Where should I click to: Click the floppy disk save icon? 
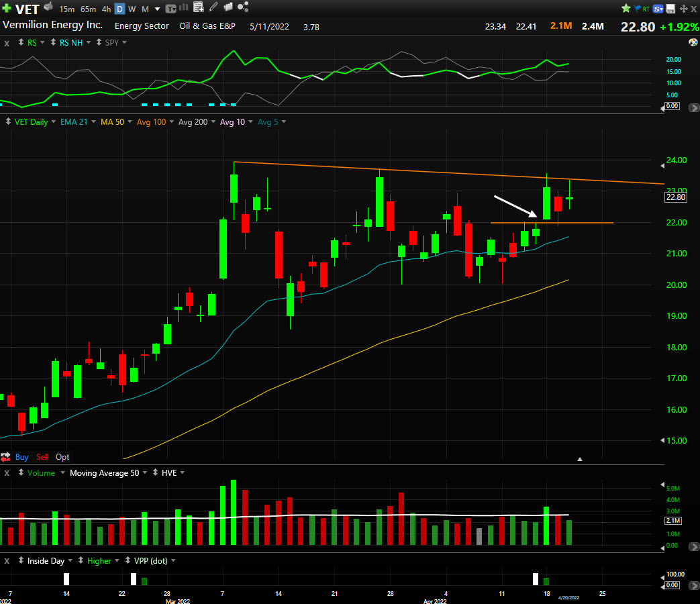[x=670, y=9]
